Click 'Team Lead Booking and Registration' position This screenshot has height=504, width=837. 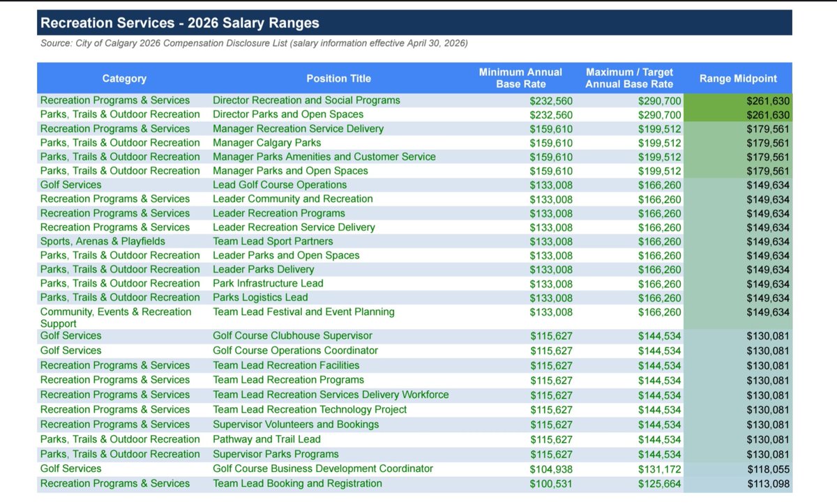(x=297, y=483)
